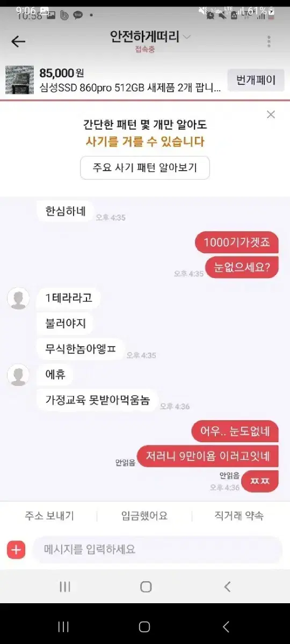Tap 주요 사기 패턴 알아보기 button
Image resolution: width=290 pixels, height=644 pixels.
pyautogui.click(x=145, y=167)
